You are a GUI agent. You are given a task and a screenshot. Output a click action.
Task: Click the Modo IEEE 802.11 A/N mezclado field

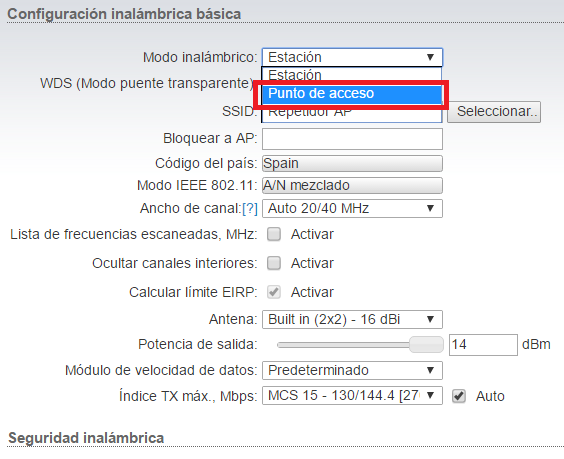pyautogui.click(x=352, y=185)
